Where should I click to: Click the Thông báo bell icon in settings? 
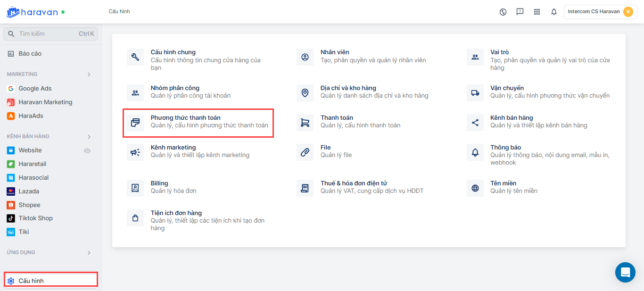point(475,152)
